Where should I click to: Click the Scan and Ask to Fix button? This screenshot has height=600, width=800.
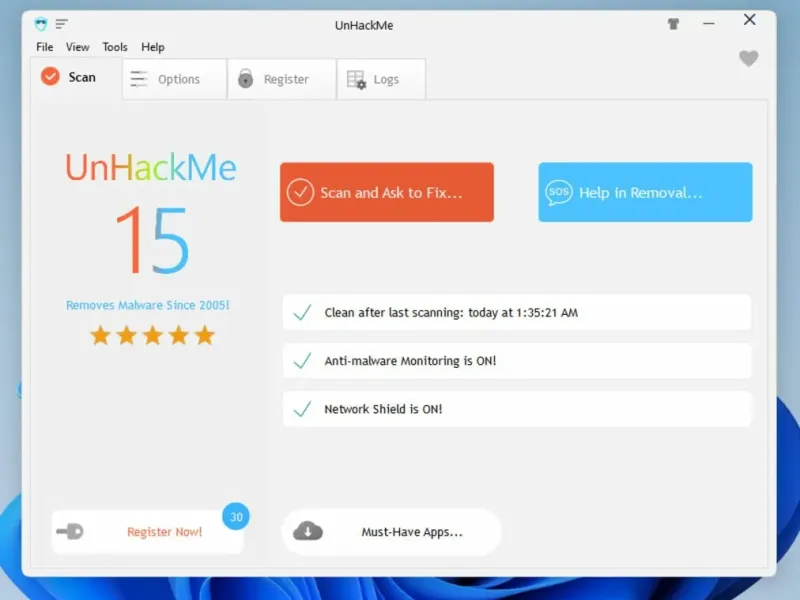387,192
